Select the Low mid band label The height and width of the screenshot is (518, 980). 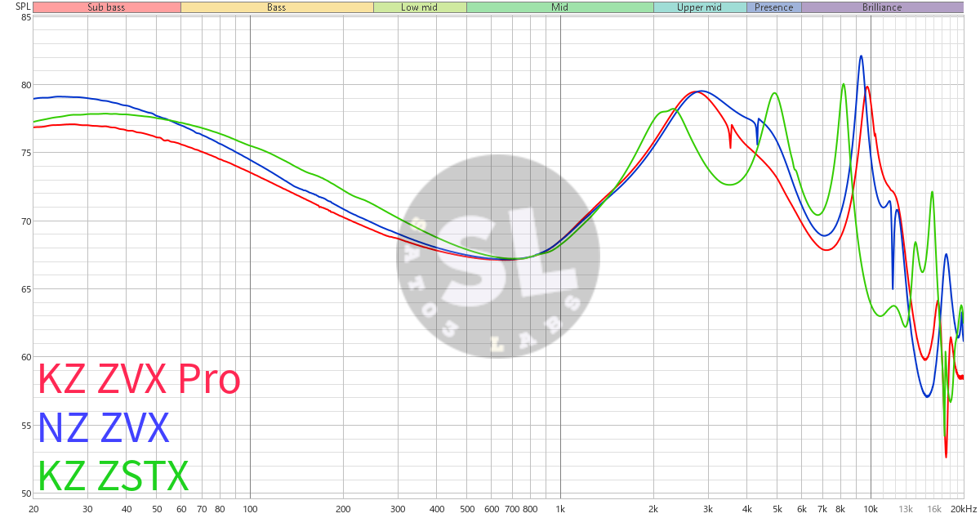pyautogui.click(x=420, y=7)
